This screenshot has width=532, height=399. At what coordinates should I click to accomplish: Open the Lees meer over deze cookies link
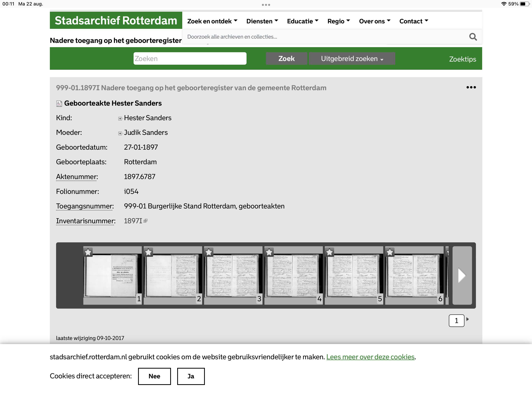(370, 357)
